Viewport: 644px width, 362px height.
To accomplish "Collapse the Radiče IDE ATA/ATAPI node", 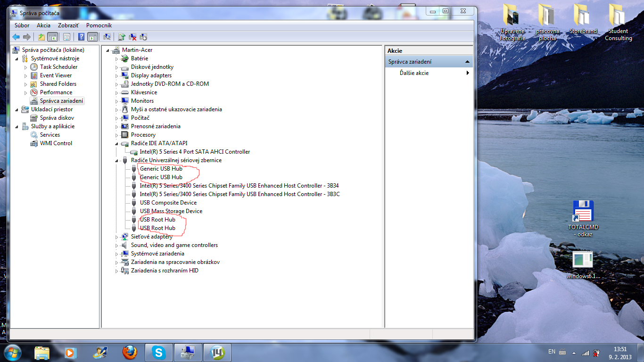I will [x=117, y=143].
